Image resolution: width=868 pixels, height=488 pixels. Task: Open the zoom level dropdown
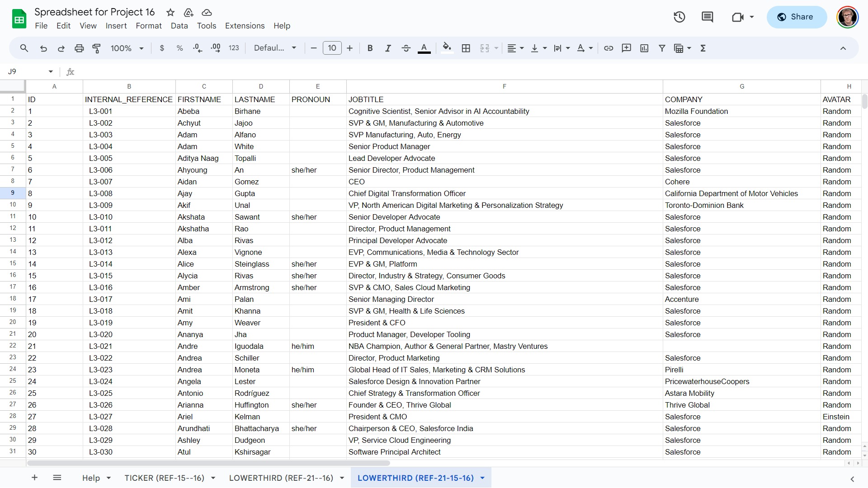[x=127, y=48]
